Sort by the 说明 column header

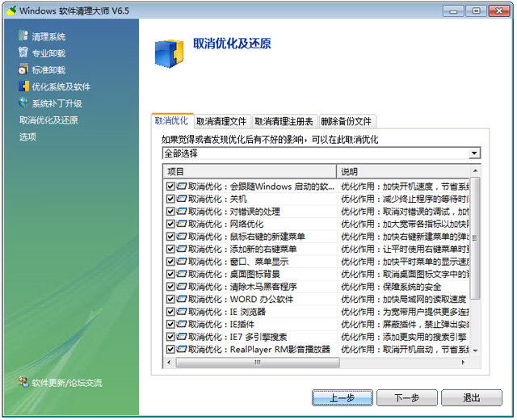[x=404, y=171]
